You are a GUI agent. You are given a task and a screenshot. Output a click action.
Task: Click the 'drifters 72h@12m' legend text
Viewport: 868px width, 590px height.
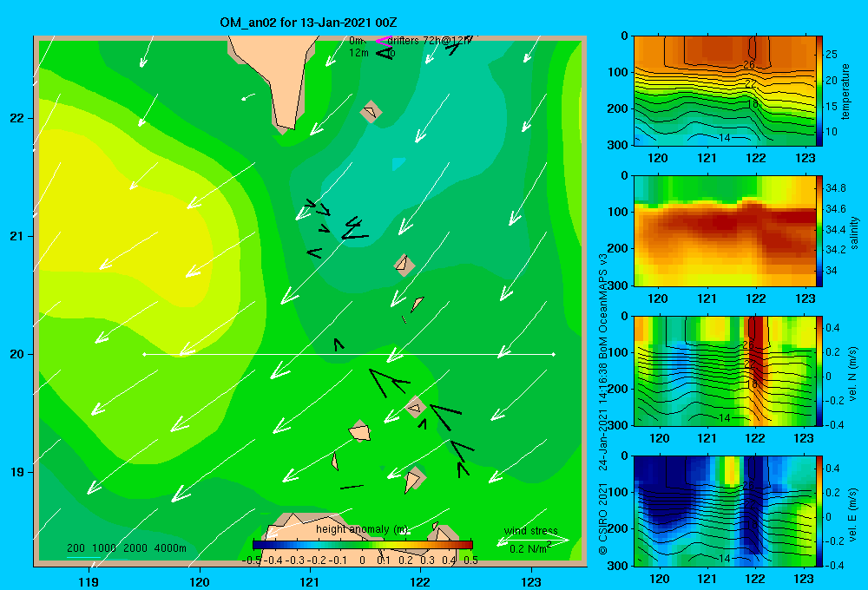click(x=430, y=41)
